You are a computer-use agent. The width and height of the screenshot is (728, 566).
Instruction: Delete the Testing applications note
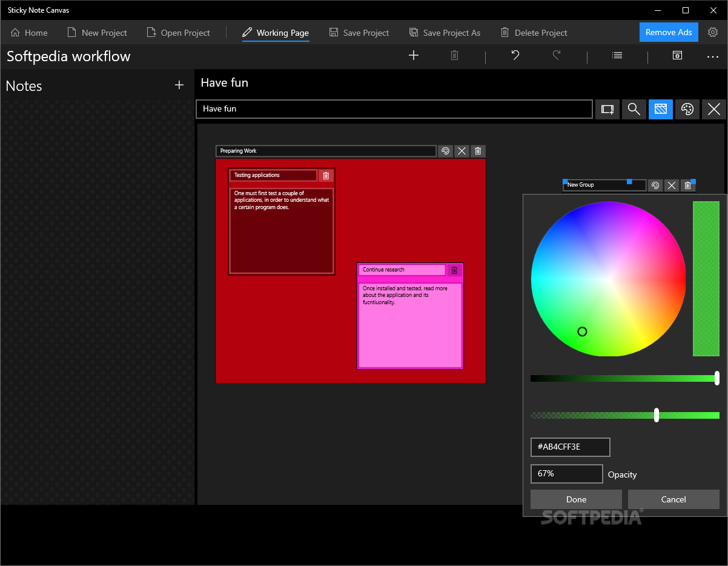[x=326, y=176]
